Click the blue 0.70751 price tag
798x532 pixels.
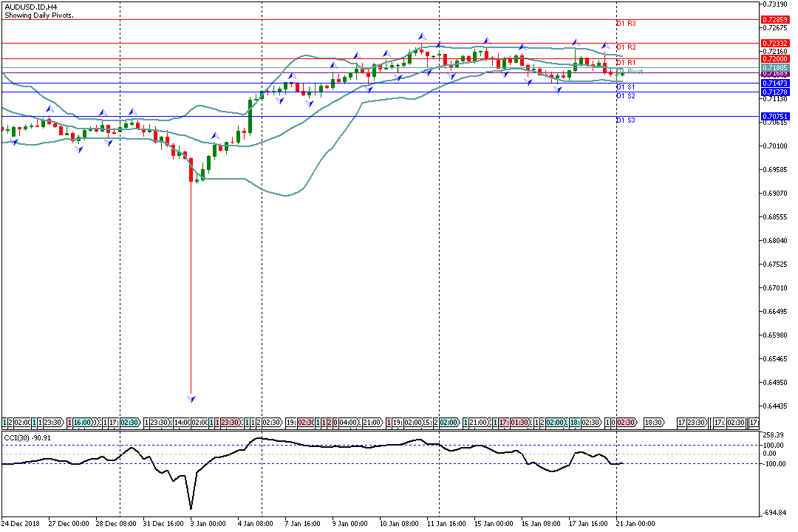click(775, 117)
